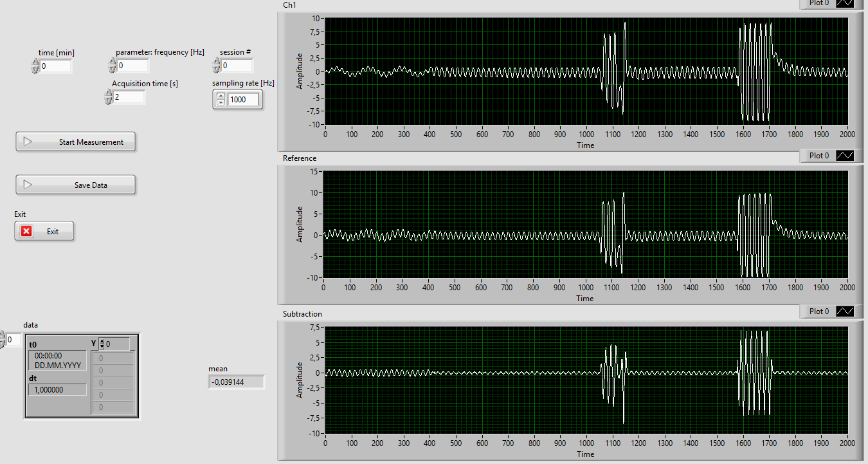The height and width of the screenshot is (464, 868).
Task: Open the Subtraction graph Plot 0 line-style glyph
Action: tap(845, 311)
